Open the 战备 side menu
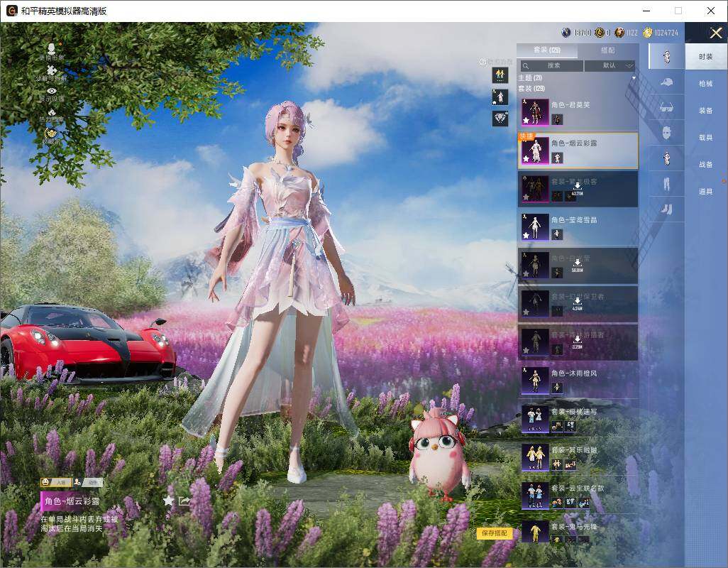Screen dimensions: 728x568 (706, 165)
